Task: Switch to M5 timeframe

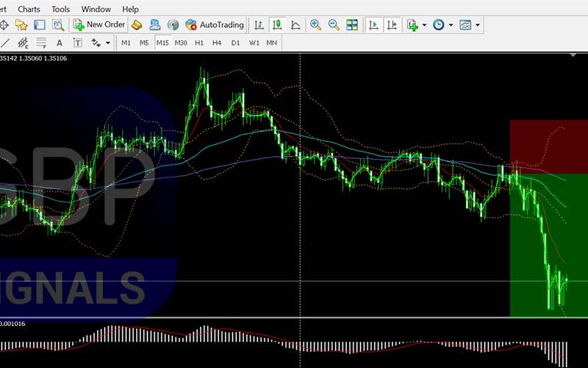Action: coord(144,43)
